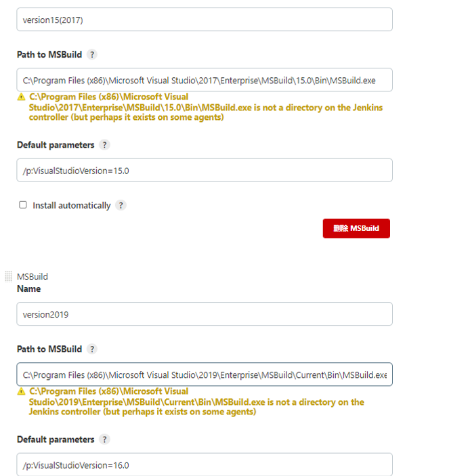Click the 2019 Enterprise MSBuild.exe path field
This screenshot has width=470, height=476.
[204, 374]
